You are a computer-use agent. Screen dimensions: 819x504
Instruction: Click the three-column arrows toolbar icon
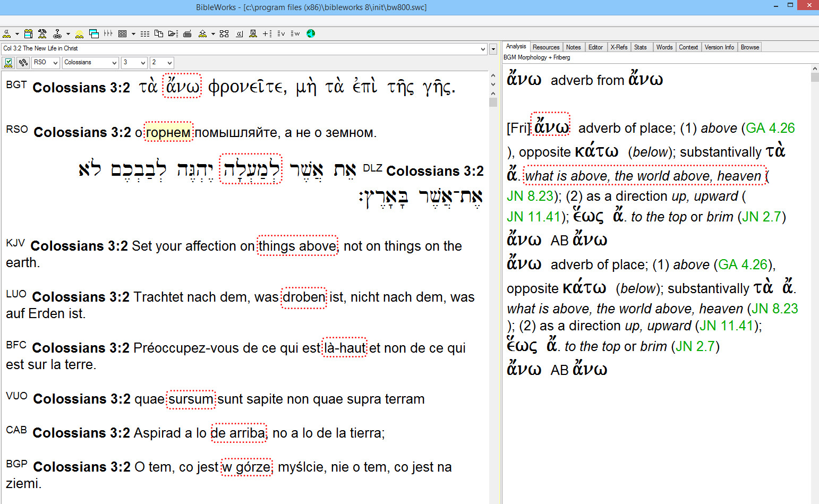pyautogui.click(x=108, y=33)
